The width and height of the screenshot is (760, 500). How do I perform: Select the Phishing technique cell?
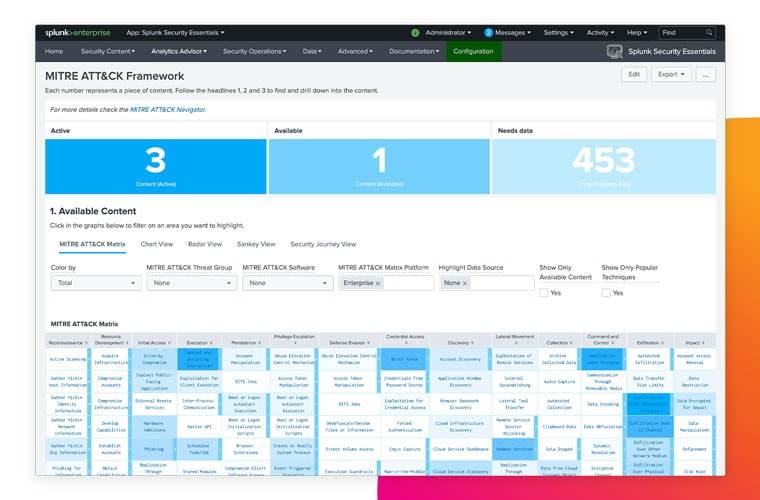coord(154,449)
